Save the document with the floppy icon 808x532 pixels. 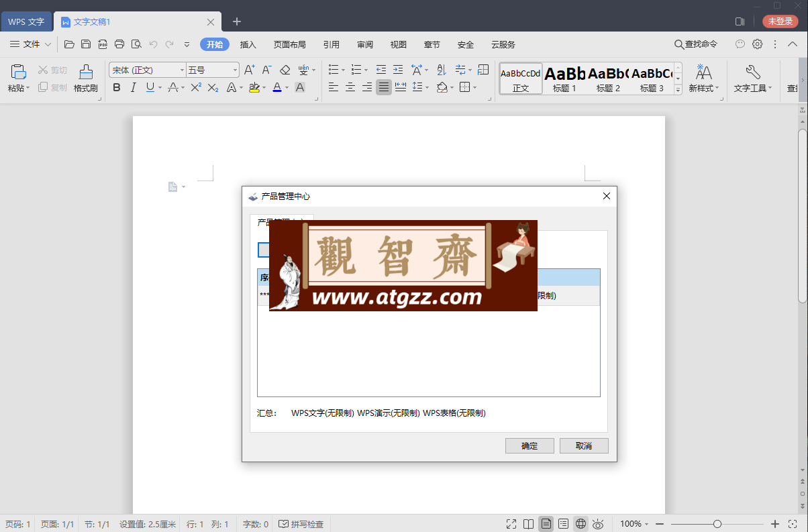[86, 44]
